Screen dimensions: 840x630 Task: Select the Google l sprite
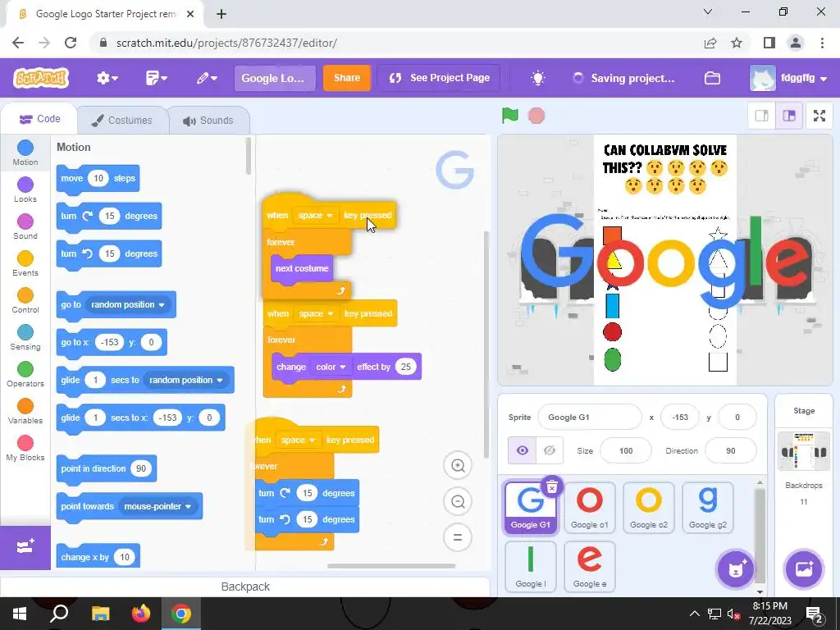click(x=531, y=566)
